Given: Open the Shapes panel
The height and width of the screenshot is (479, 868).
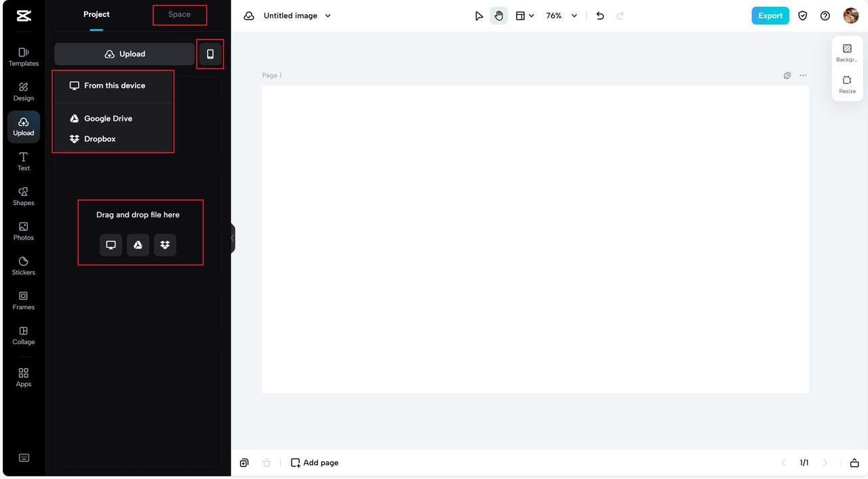Looking at the screenshot, I should click(24, 196).
